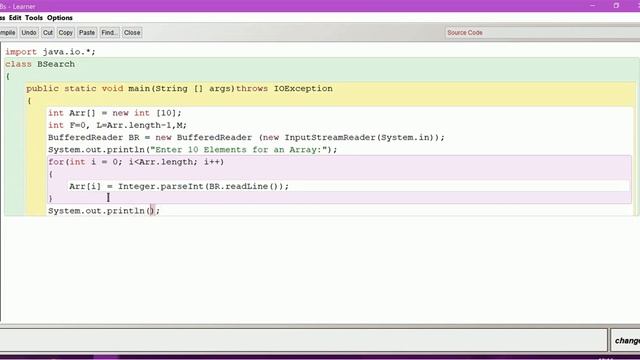Minimize the editor window
The image size is (640, 360).
(x=593, y=6)
